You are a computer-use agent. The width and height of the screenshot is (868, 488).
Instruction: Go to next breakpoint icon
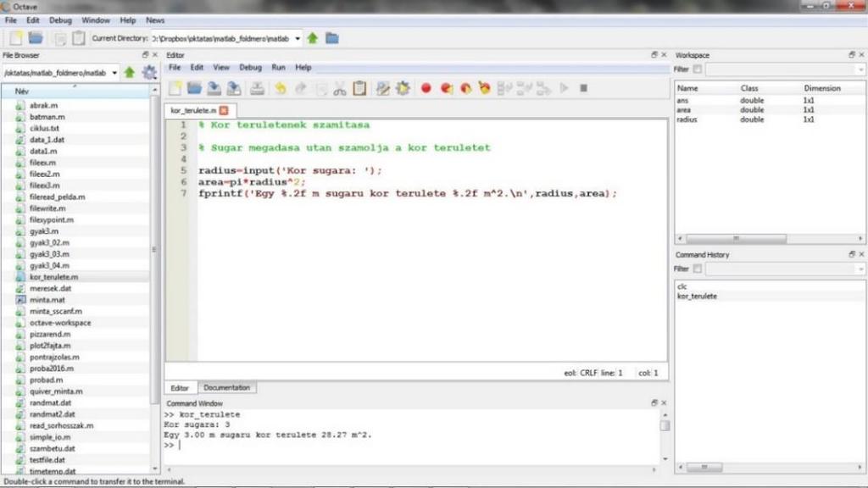(x=446, y=88)
